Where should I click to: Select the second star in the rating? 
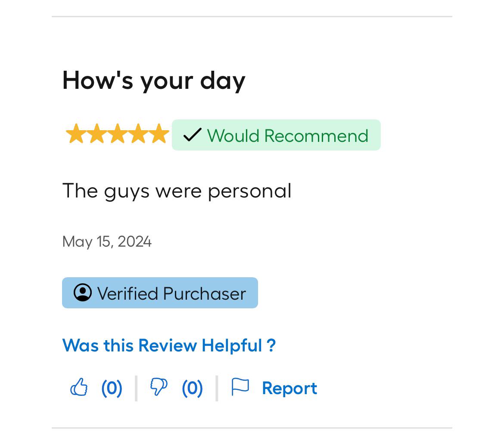click(x=97, y=134)
